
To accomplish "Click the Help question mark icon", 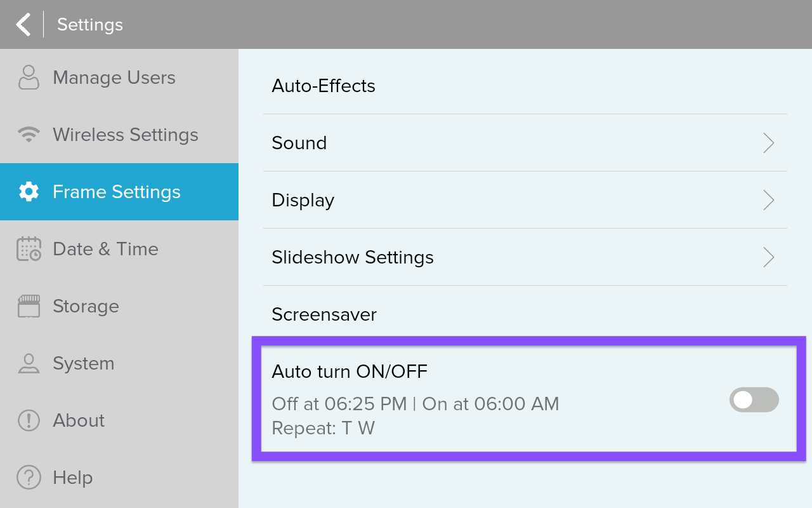I will click(29, 478).
